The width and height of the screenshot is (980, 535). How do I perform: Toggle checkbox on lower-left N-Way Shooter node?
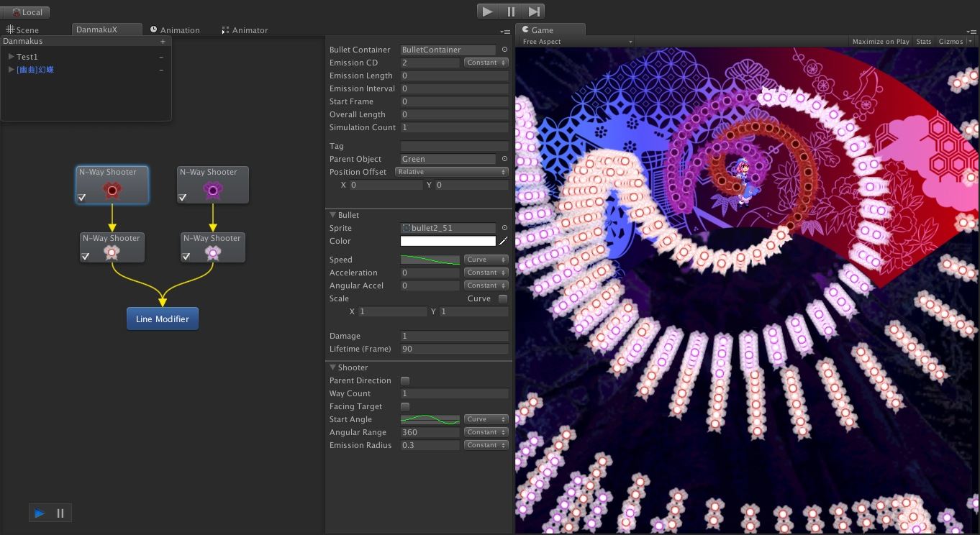(86, 257)
